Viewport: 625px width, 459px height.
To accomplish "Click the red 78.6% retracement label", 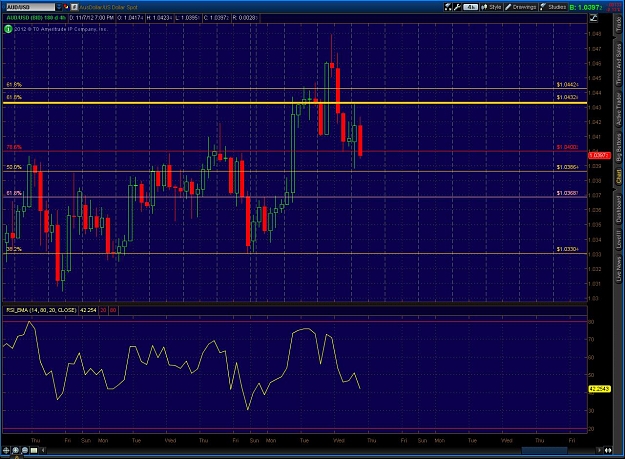I will pos(14,147).
